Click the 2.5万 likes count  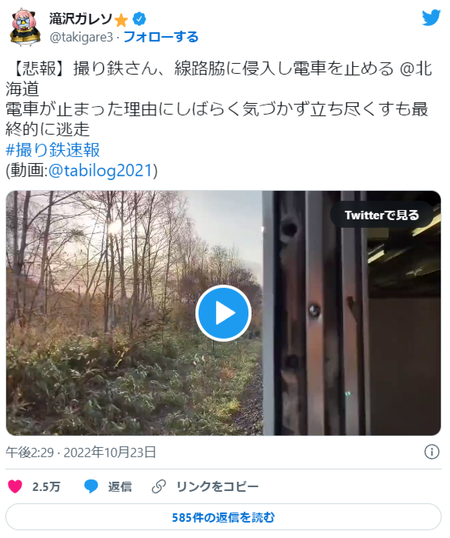46,487
